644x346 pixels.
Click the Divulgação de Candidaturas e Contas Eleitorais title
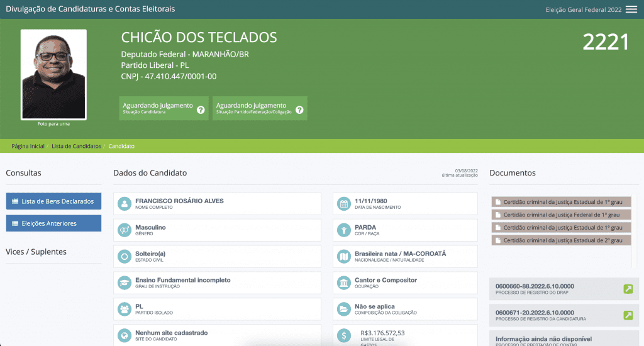point(91,9)
